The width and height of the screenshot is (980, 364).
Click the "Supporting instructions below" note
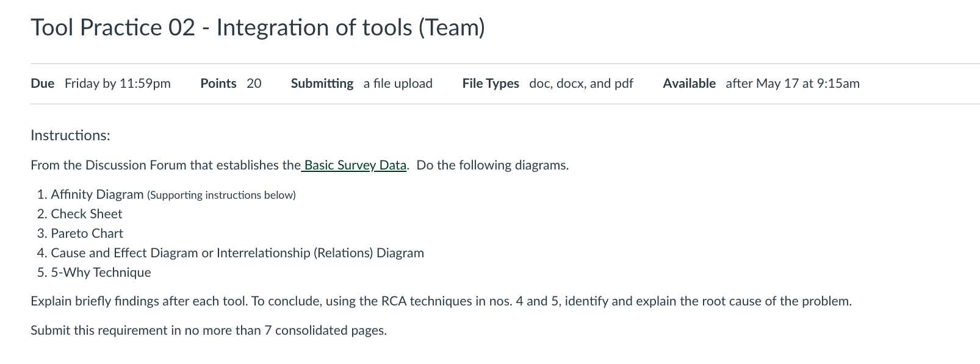[x=222, y=195]
